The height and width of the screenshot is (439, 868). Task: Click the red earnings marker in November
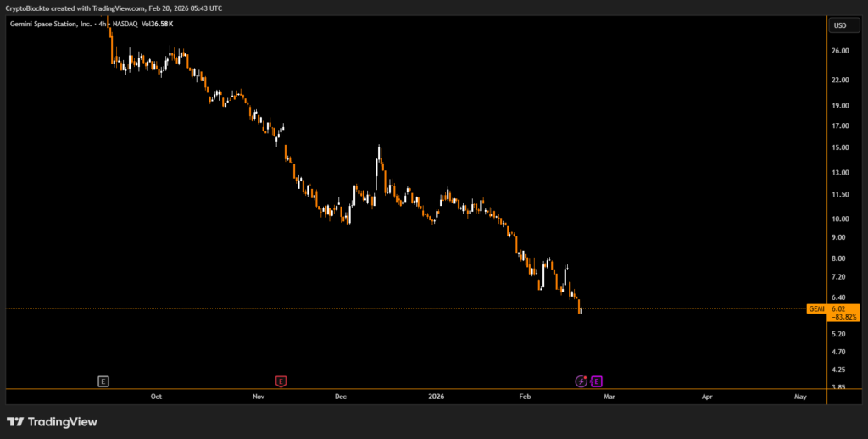281,381
